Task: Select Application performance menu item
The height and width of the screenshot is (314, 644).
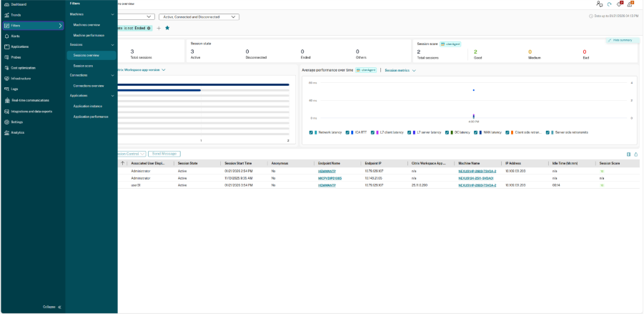Action: (x=91, y=117)
